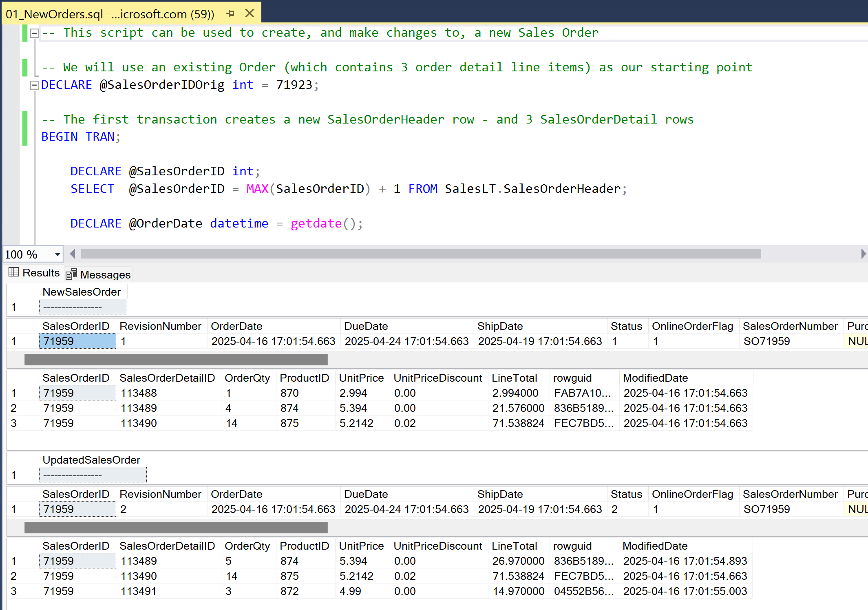Screen dimensions: 868x610
Task: Collapse the comment block on the first line
Action: (35, 33)
